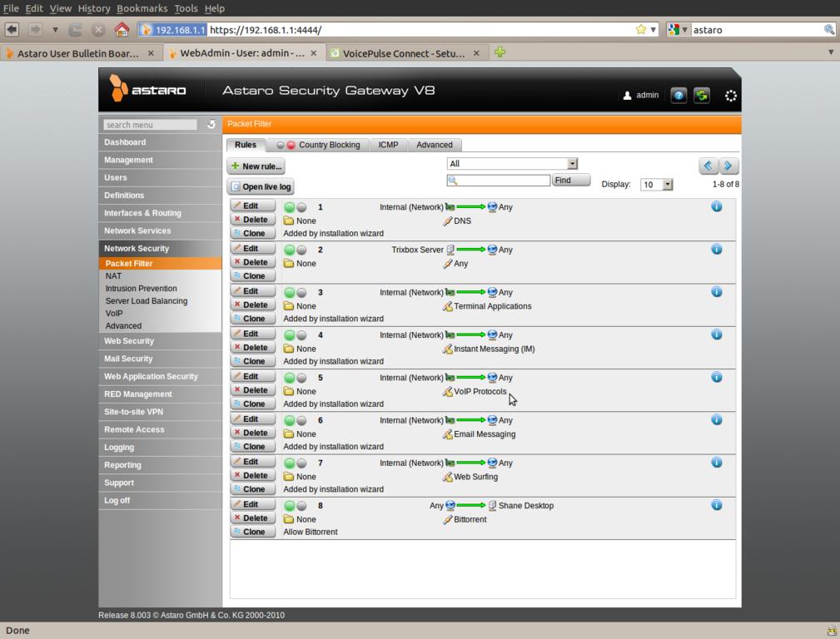The image size is (840, 639).
Task: Click the Astaro logo
Action: [x=148, y=88]
